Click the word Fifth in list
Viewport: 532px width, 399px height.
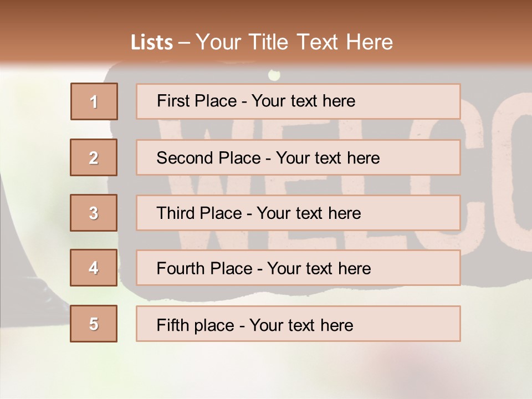(x=172, y=325)
